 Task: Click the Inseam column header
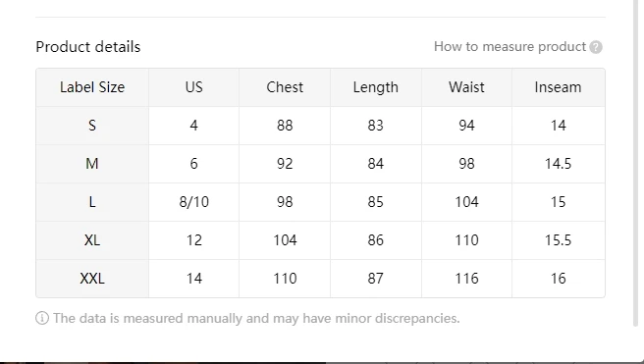point(559,87)
